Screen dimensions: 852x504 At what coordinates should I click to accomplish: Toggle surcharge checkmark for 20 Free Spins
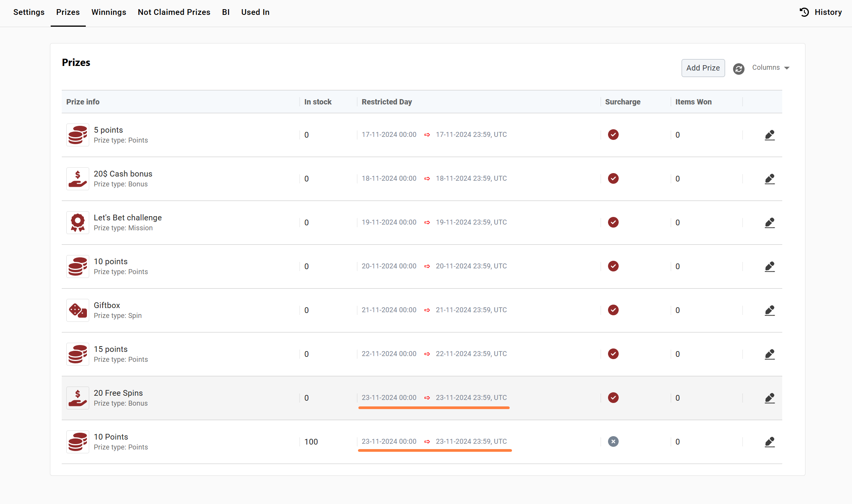pyautogui.click(x=613, y=398)
